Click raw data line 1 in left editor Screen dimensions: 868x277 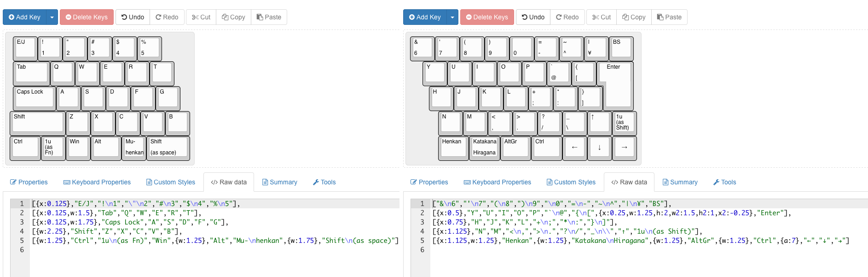[214, 203]
